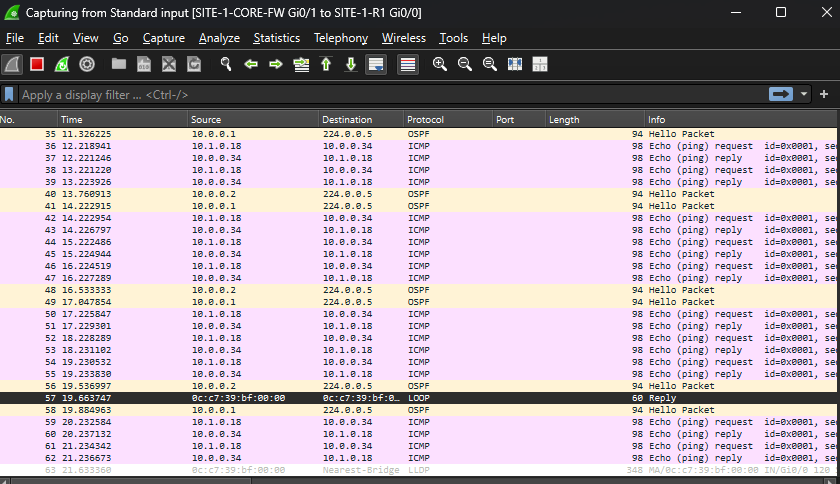840x484 pixels.
Task: Select packet 40 from source 10.0.0.2
Action: click(418, 194)
